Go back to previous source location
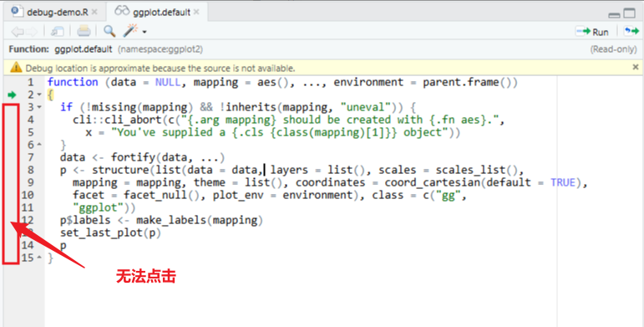644x327 pixels. 17,31
